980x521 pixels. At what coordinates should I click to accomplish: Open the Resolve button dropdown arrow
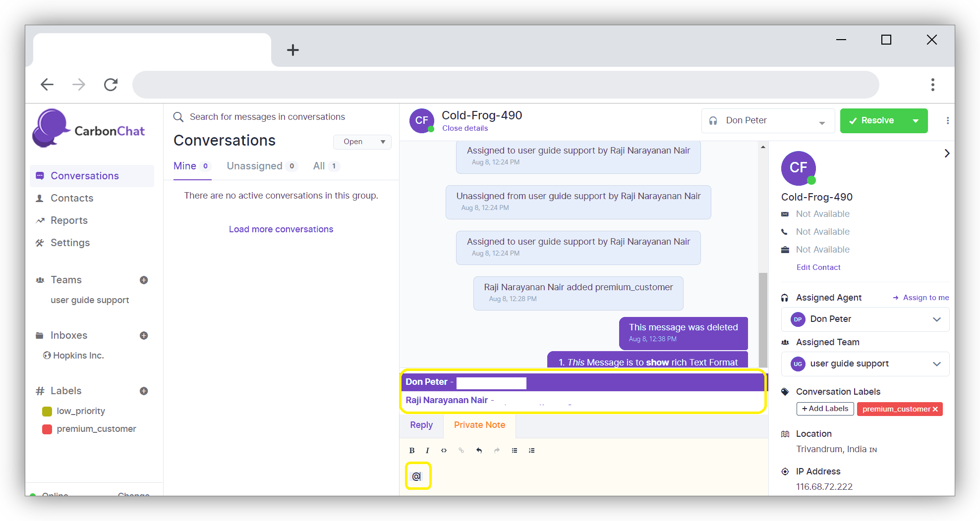(916, 121)
